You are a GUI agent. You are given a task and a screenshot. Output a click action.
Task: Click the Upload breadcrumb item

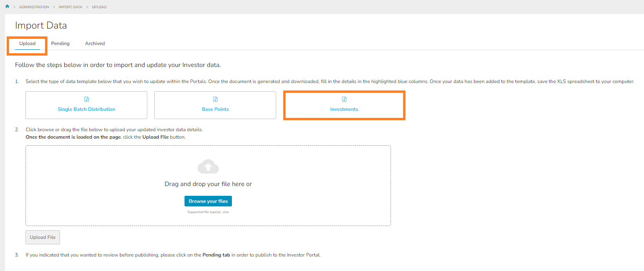tap(99, 7)
